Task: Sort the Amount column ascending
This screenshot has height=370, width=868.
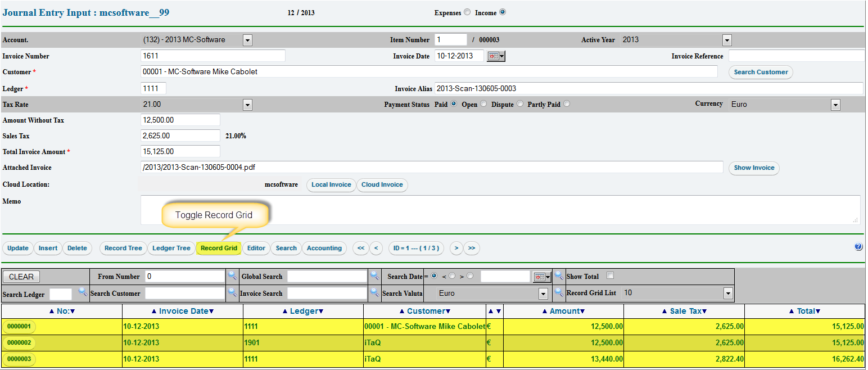Action: (x=545, y=312)
